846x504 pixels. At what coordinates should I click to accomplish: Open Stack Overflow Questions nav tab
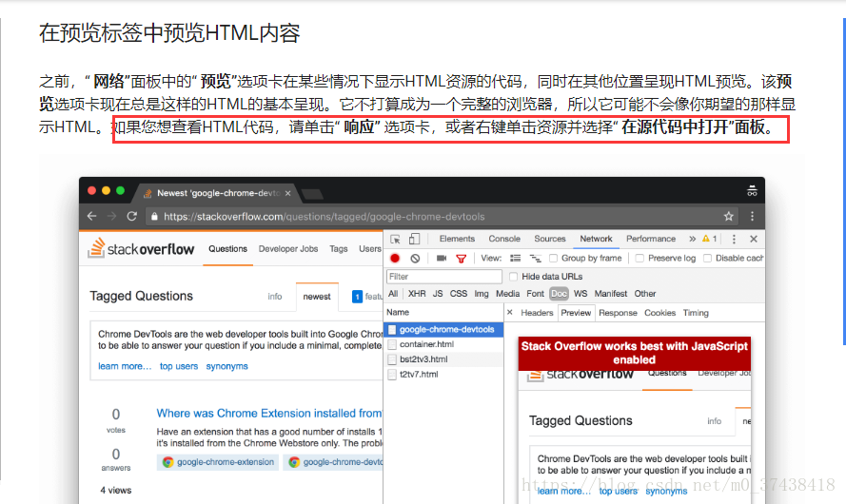click(227, 249)
